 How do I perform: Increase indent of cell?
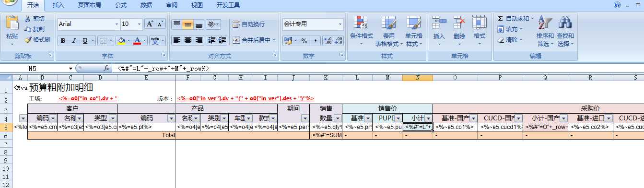(222, 40)
